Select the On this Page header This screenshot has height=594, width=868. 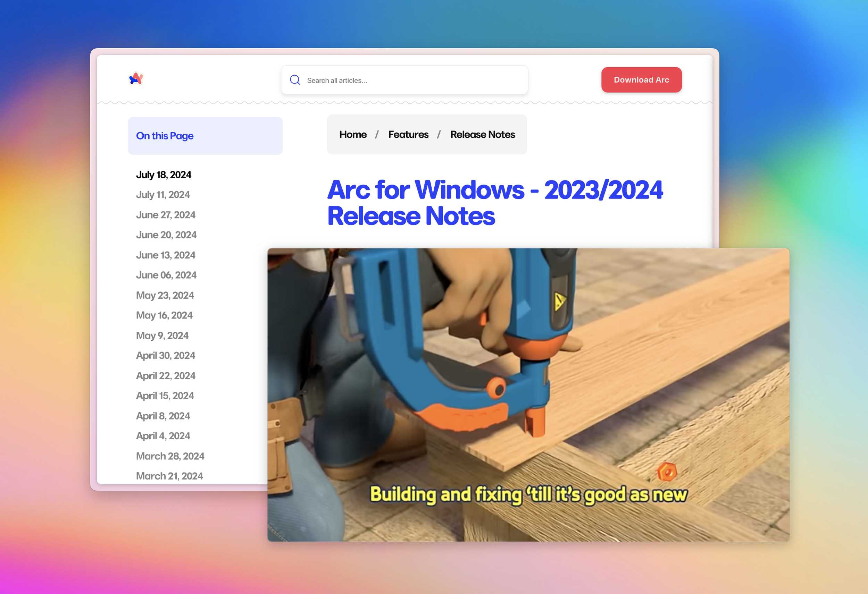coord(205,136)
